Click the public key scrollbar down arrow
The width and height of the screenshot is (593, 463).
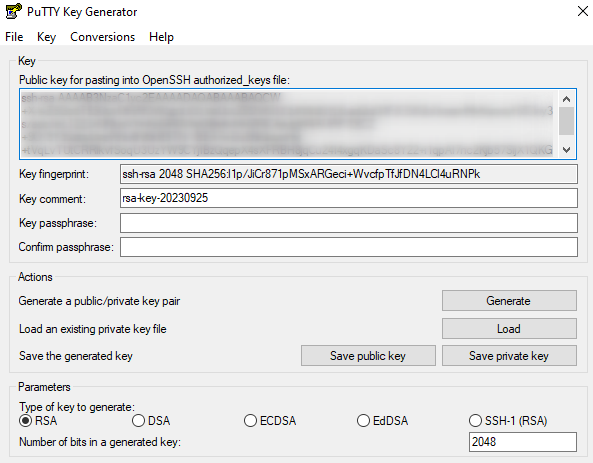[x=566, y=150]
